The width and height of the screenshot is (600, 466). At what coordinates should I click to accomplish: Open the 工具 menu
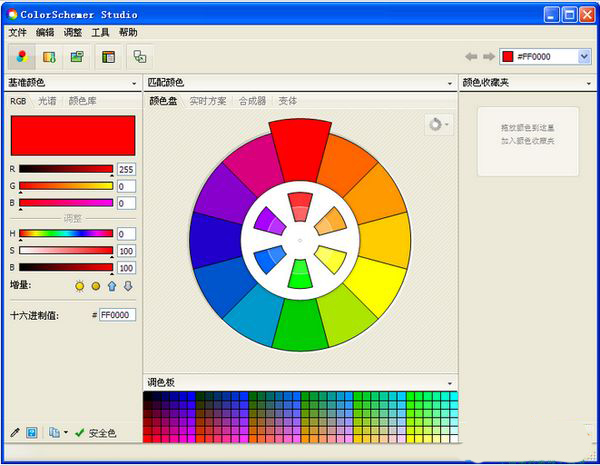[100, 33]
